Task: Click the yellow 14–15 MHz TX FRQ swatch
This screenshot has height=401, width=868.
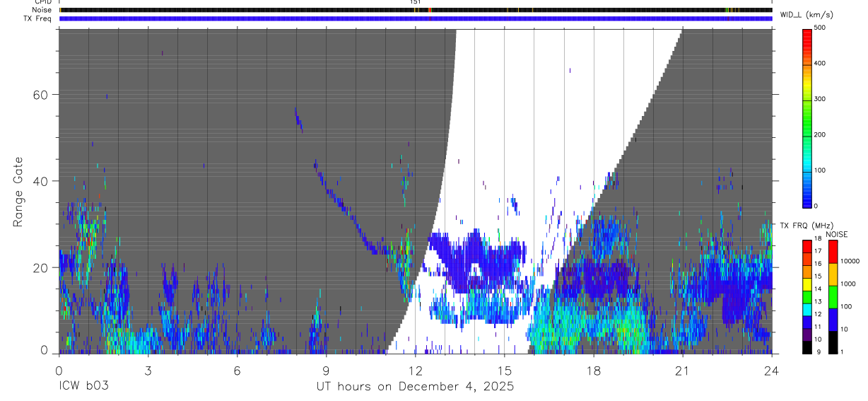Action: pos(807,283)
